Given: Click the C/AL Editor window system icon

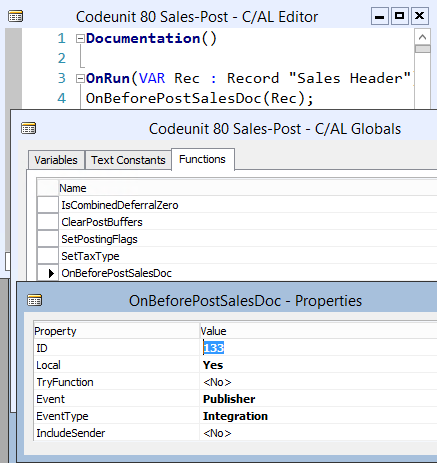Looking at the screenshot, I should coord(15,16).
